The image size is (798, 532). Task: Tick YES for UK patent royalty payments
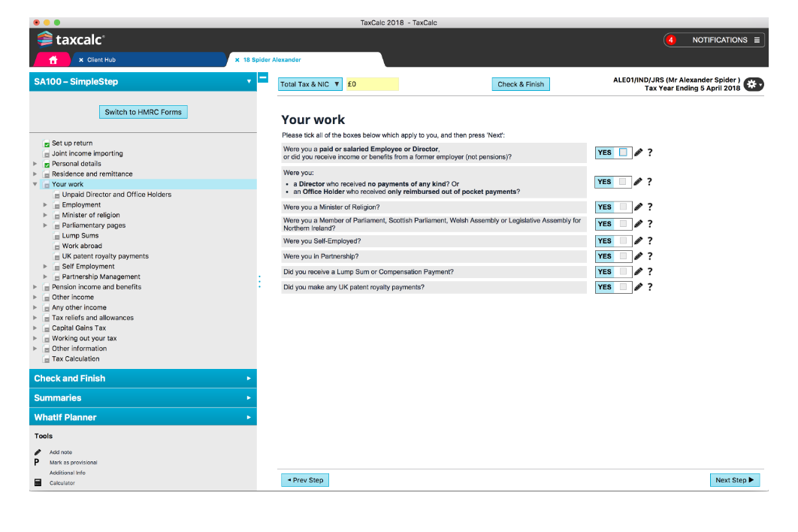[623, 287]
